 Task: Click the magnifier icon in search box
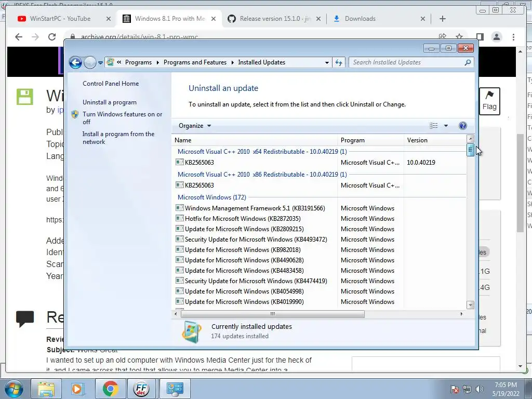(x=468, y=62)
